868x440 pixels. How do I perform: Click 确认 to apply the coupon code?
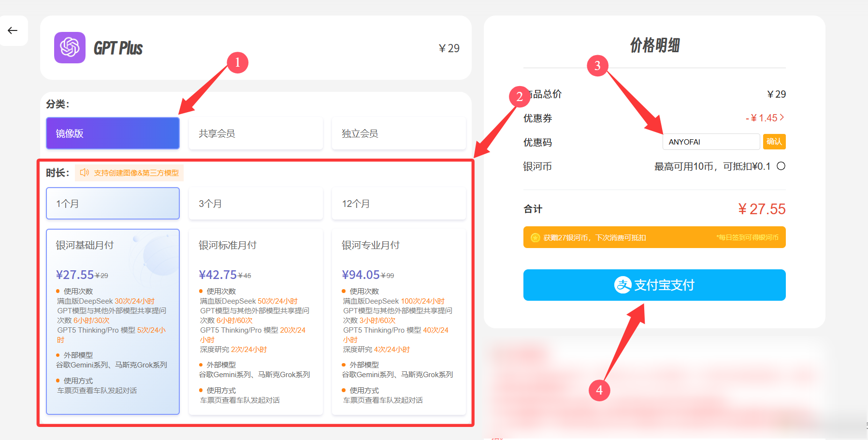tap(774, 141)
